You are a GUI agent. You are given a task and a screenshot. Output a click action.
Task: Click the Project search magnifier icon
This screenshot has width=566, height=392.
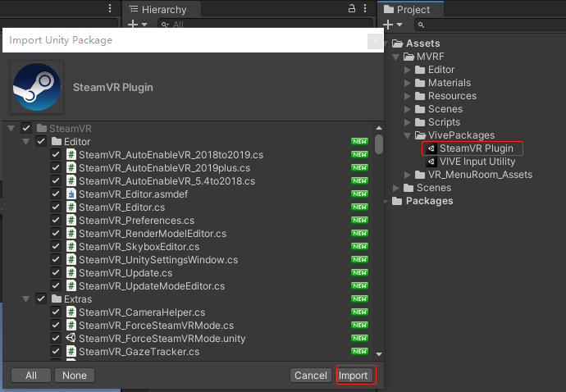(x=421, y=25)
